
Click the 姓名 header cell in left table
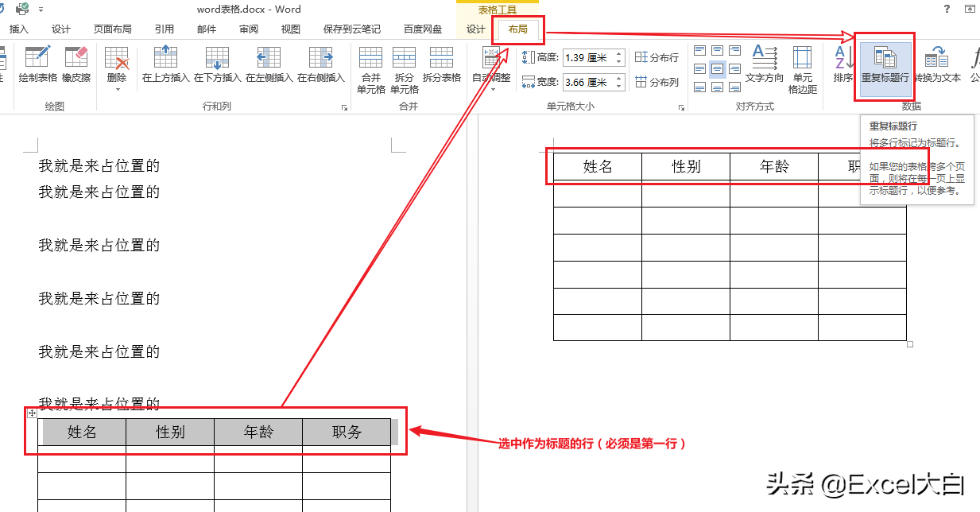pos(82,432)
